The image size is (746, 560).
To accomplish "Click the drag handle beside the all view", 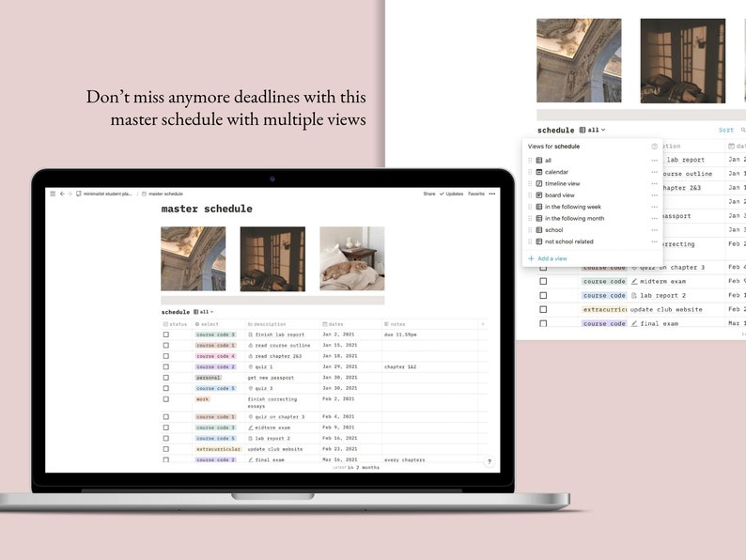I will point(530,161).
